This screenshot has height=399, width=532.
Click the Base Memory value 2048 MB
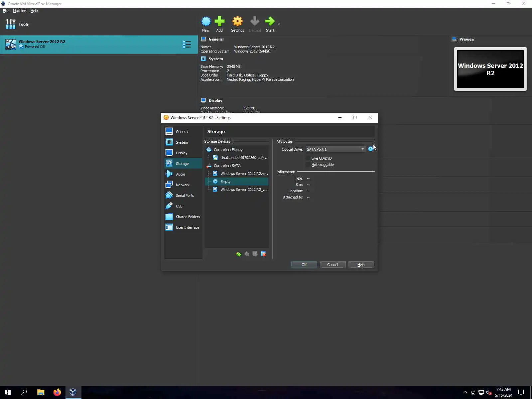coord(234,66)
